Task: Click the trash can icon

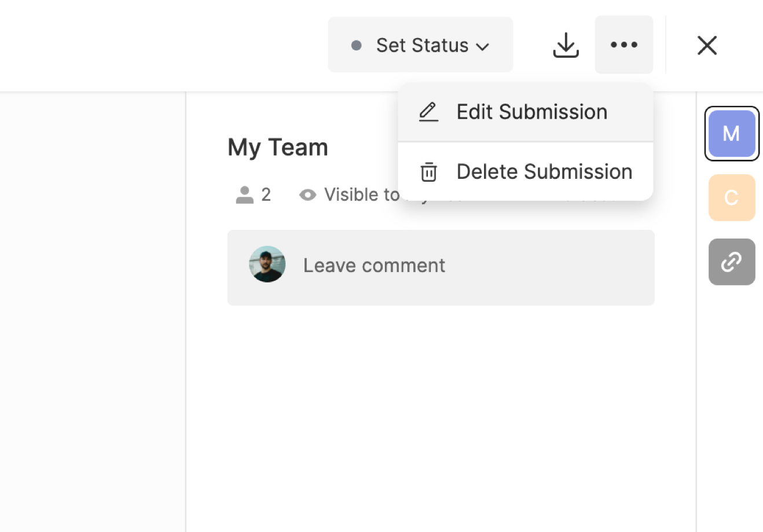Action: 428,172
